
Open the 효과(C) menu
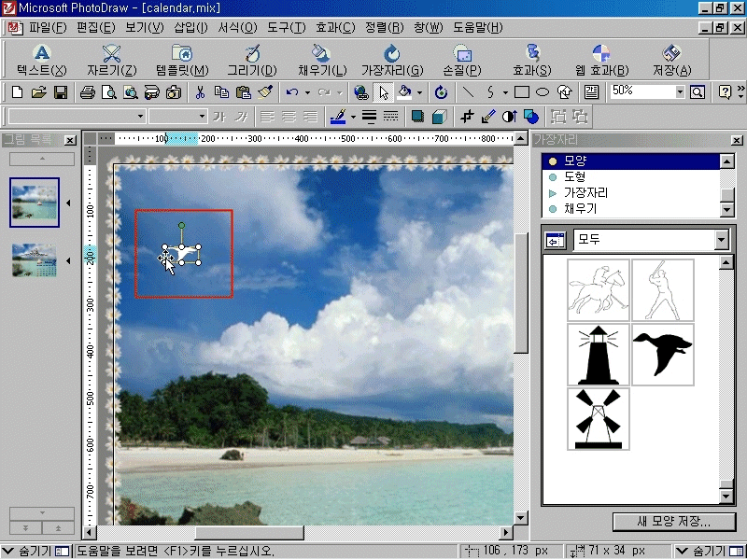tap(334, 28)
